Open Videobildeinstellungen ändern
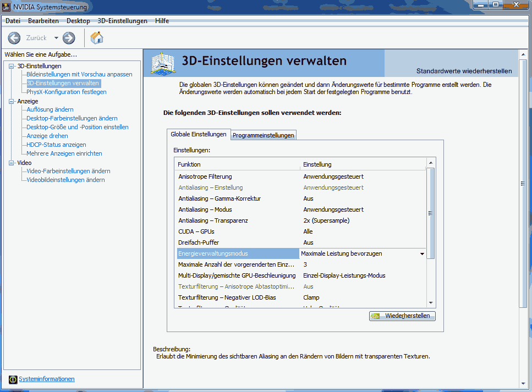The height and width of the screenshot is (392, 532). pos(65,180)
